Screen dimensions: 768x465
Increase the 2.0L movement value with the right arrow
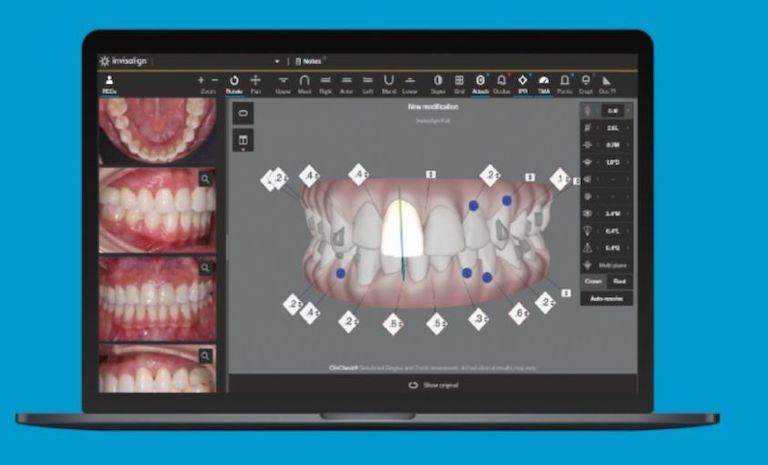click(x=628, y=128)
